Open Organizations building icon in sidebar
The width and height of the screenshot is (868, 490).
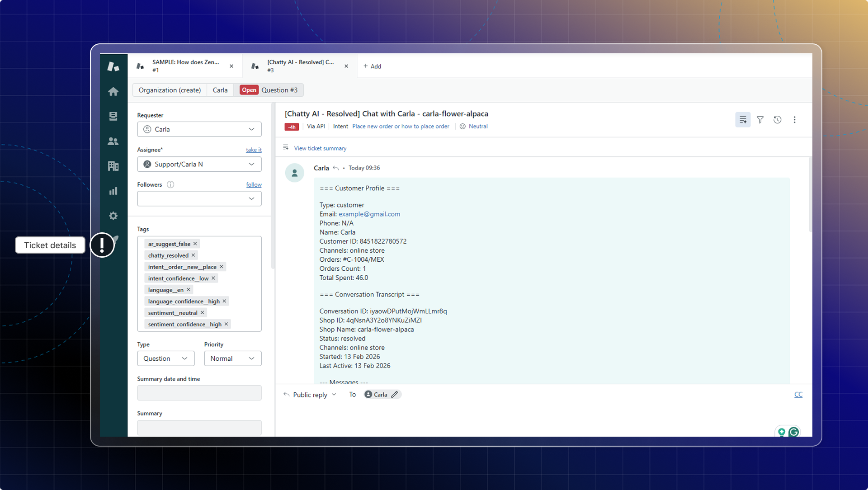click(113, 166)
